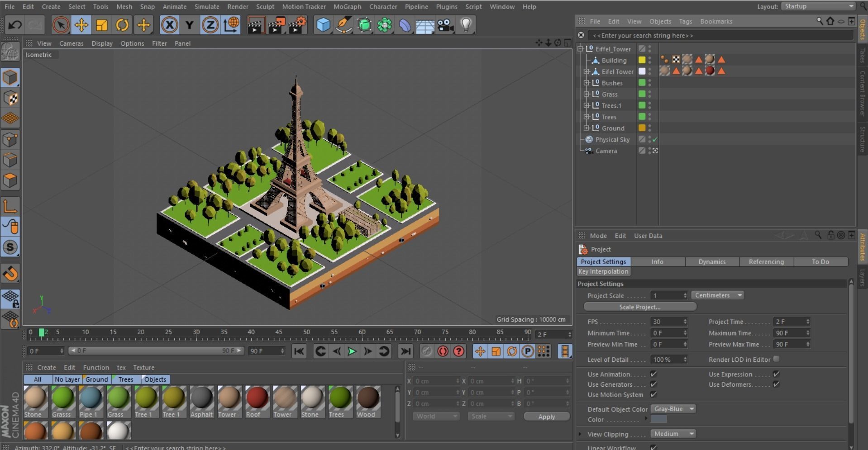This screenshot has width=868, height=450.
Task: Play the animation forward
Action: click(x=352, y=351)
